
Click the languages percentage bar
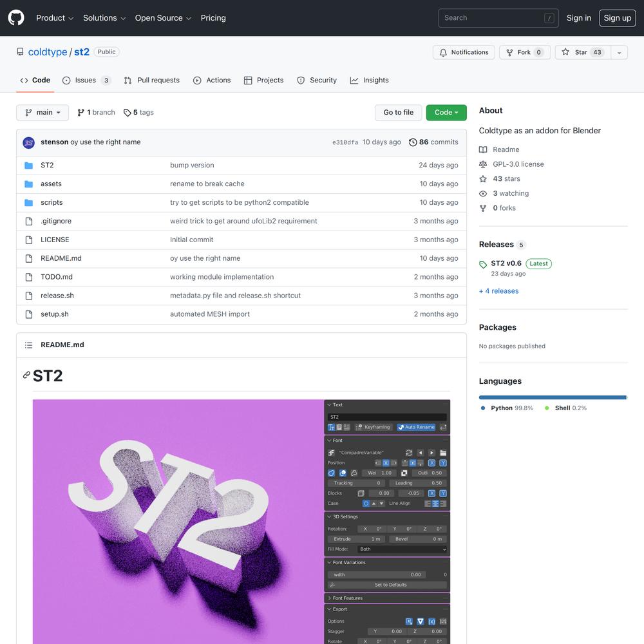click(x=553, y=397)
